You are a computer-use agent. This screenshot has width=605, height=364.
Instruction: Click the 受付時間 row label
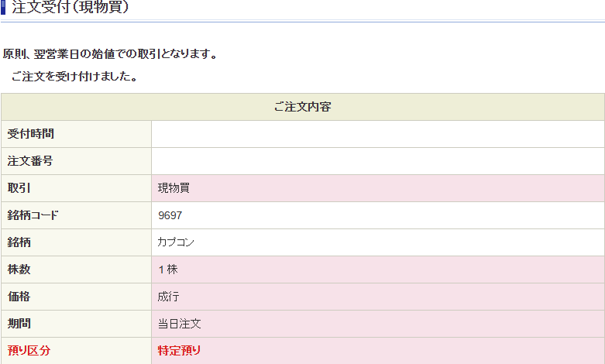pos(31,134)
